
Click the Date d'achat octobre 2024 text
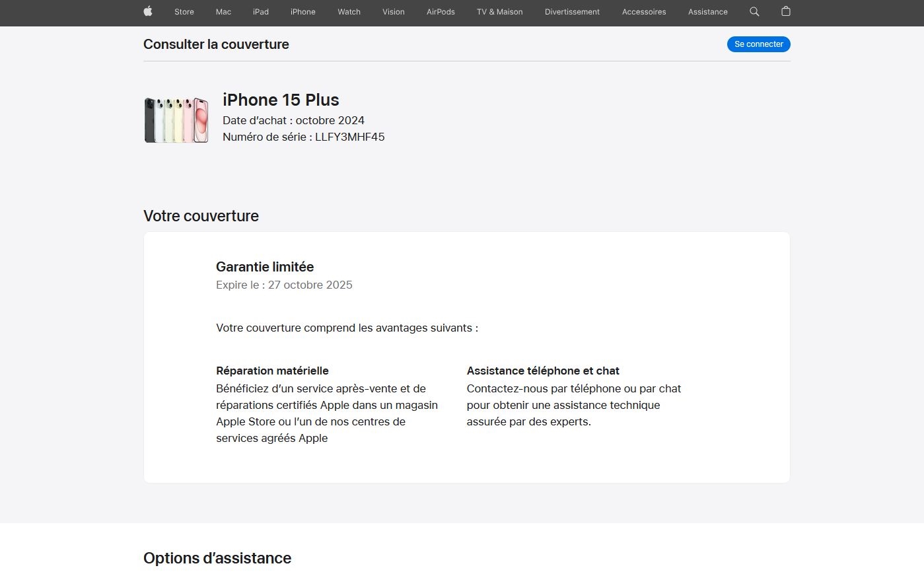click(x=293, y=120)
